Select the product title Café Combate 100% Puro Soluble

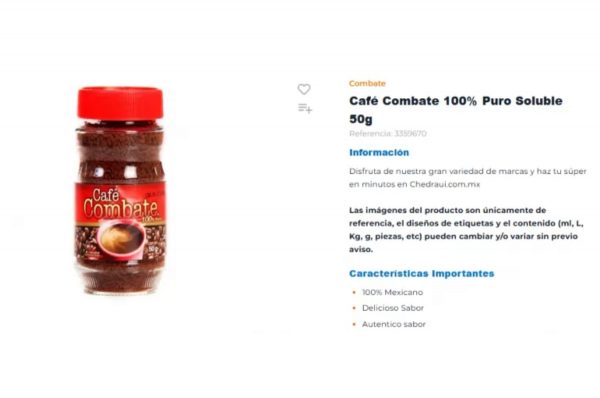pyautogui.click(x=456, y=101)
